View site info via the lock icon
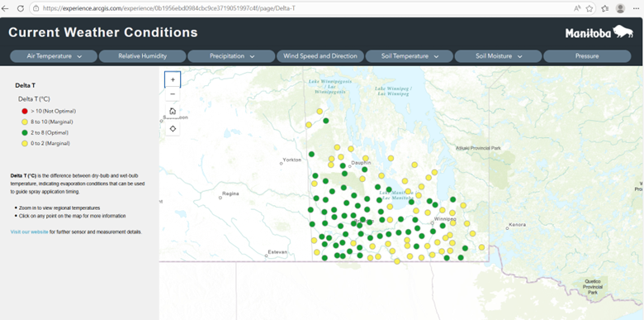Image resolution: width=644 pixels, height=320 pixels. pyautogui.click(x=36, y=8)
